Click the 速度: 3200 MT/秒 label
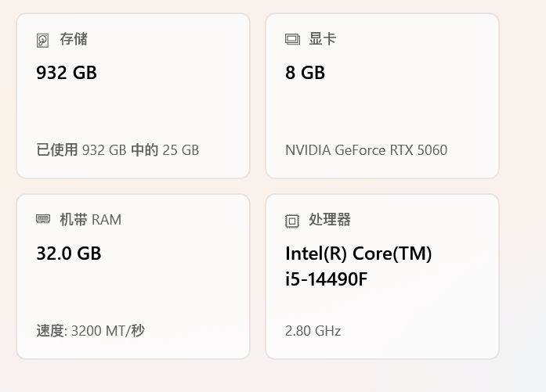Viewport: 546px width, 392px height. point(90,331)
